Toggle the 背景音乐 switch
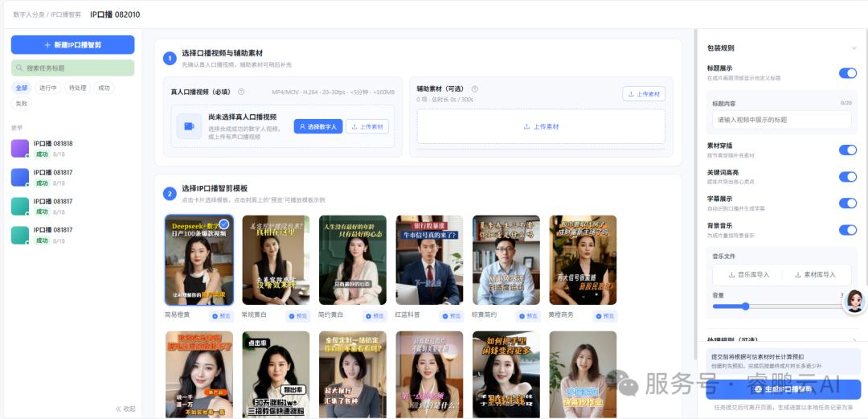 point(848,229)
